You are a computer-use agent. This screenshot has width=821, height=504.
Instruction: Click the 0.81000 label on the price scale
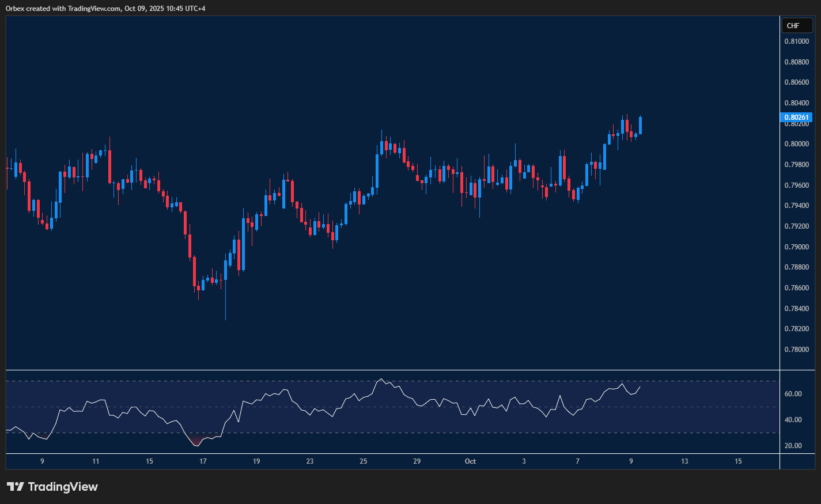click(797, 41)
